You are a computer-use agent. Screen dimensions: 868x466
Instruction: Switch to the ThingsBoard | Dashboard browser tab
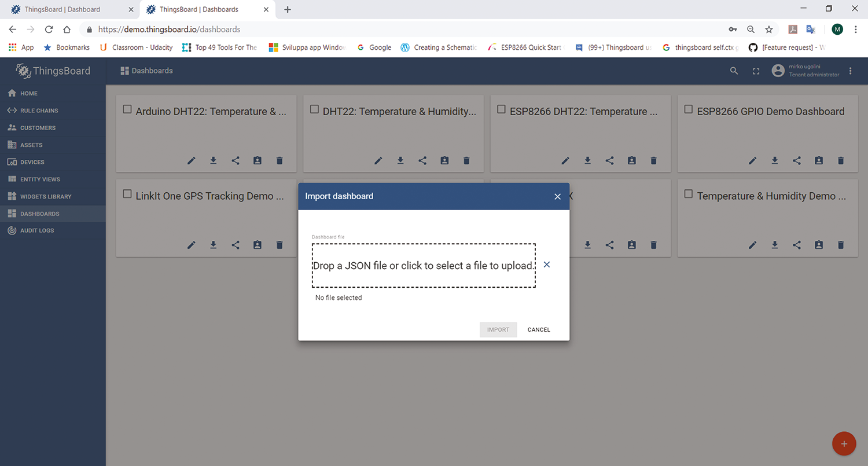coord(70,9)
